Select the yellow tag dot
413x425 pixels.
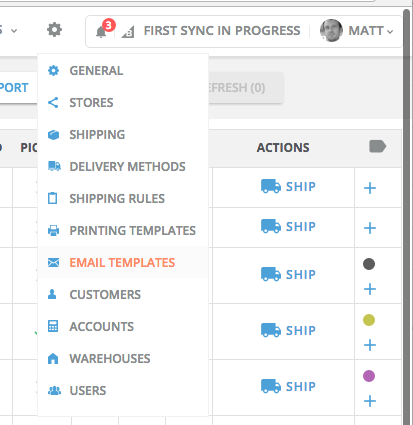369,320
